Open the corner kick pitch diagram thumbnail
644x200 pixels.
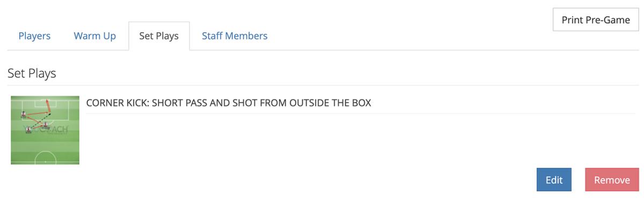coord(45,130)
